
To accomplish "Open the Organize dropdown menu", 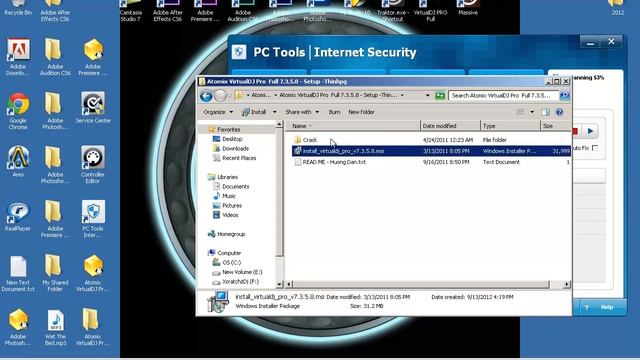I will 218,112.
